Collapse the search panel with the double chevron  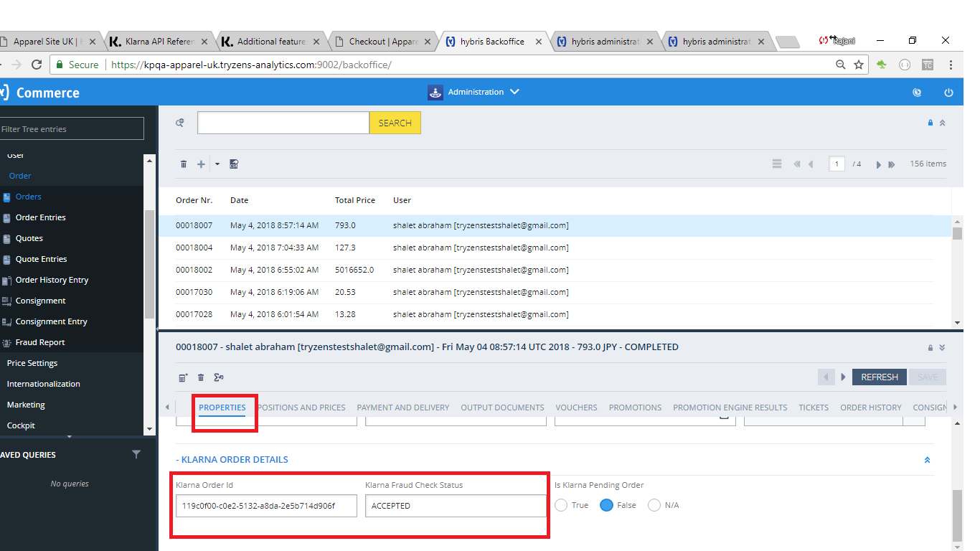pyautogui.click(x=942, y=123)
